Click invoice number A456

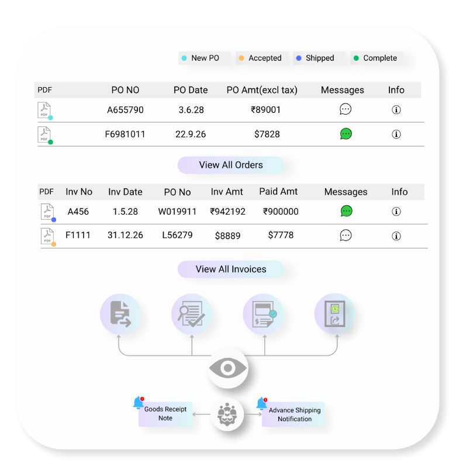tap(78, 212)
